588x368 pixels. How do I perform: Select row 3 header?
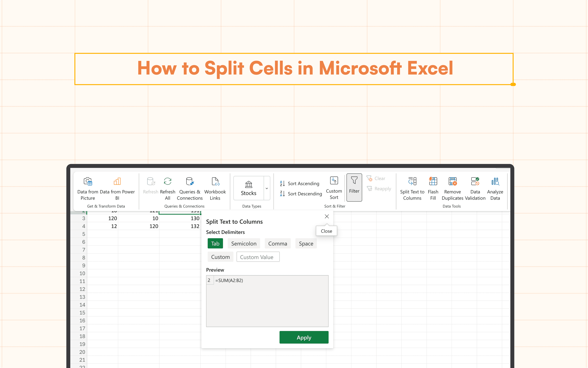(x=78, y=218)
